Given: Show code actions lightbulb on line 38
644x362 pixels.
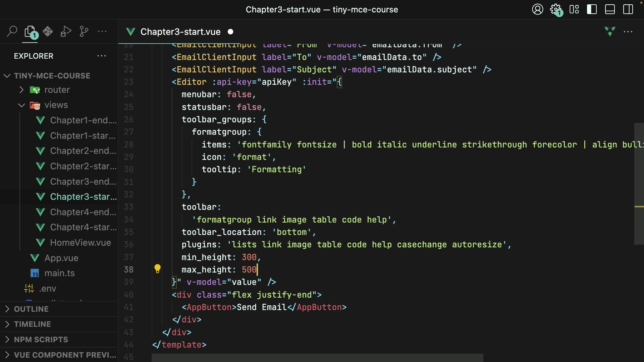Looking at the screenshot, I should [x=157, y=268].
